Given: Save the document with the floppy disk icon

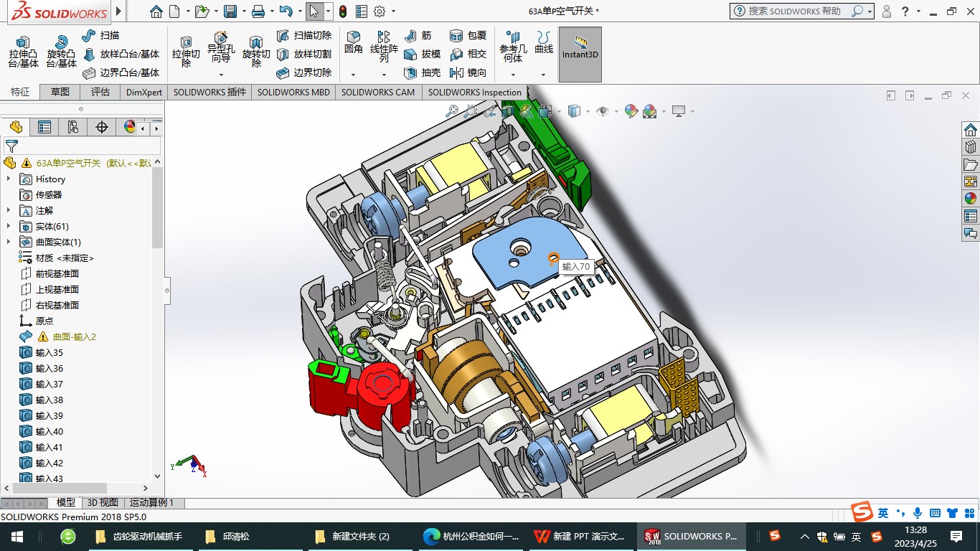Looking at the screenshot, I should pyautogui.click(x=230, y=11).
